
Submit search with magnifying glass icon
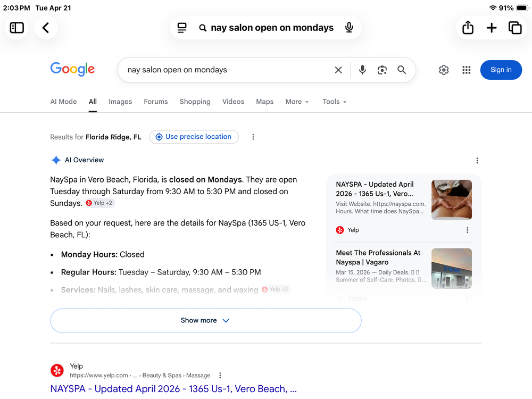tap(402, 70)
